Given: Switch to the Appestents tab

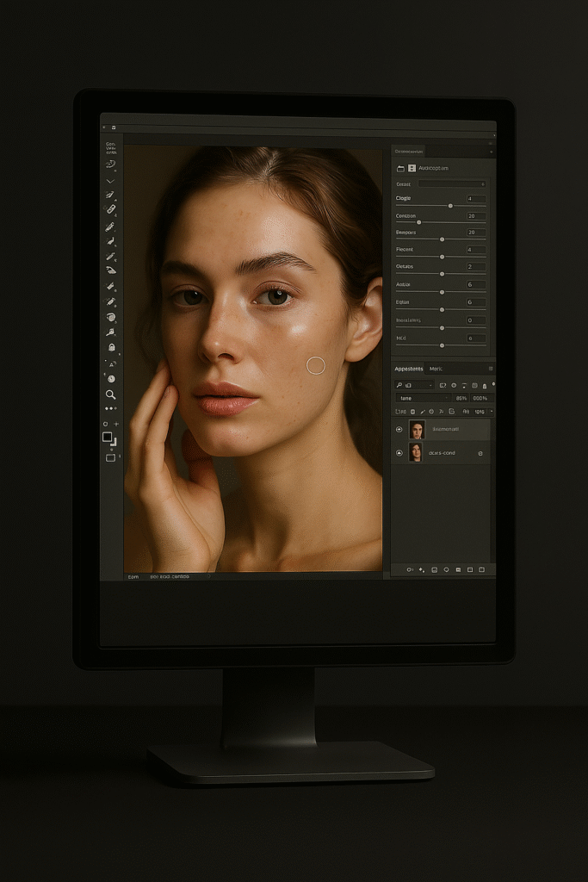Looking at the screenshot, I should pos(408,369).
